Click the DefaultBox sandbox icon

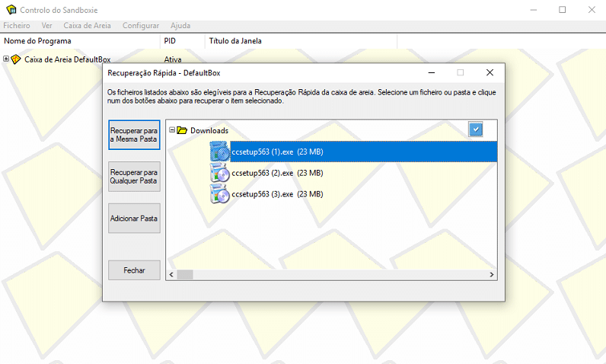pos(16,59)
